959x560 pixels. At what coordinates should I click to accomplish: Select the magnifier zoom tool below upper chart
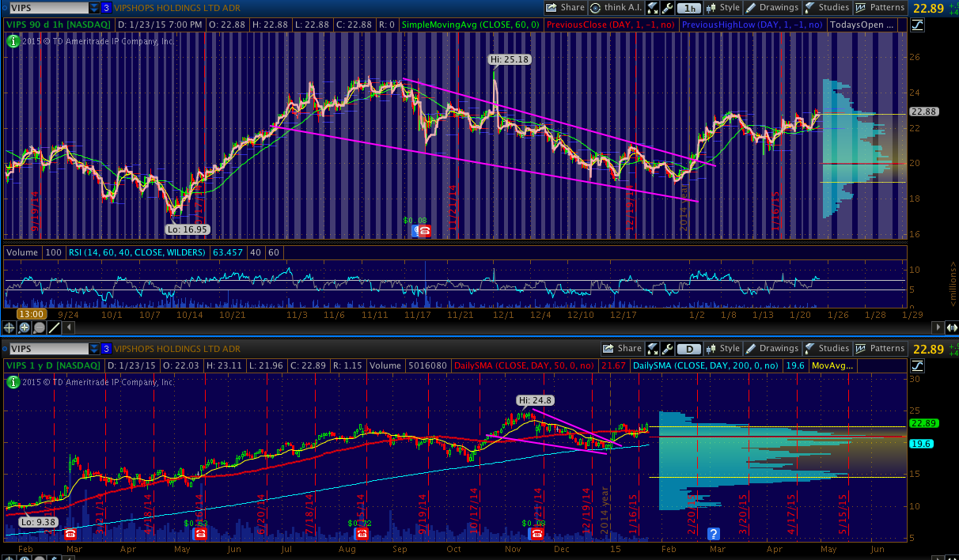pos(25,327)
